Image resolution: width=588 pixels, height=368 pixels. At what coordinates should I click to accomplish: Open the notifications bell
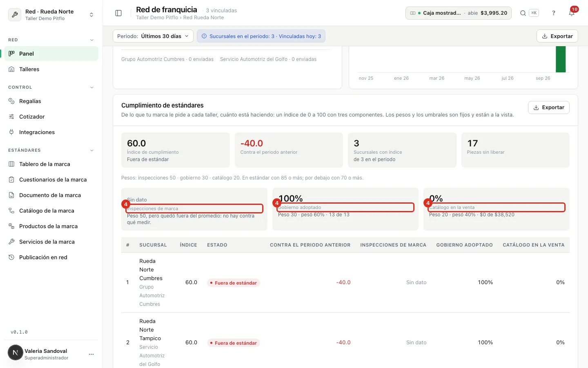tap(572, 13)
